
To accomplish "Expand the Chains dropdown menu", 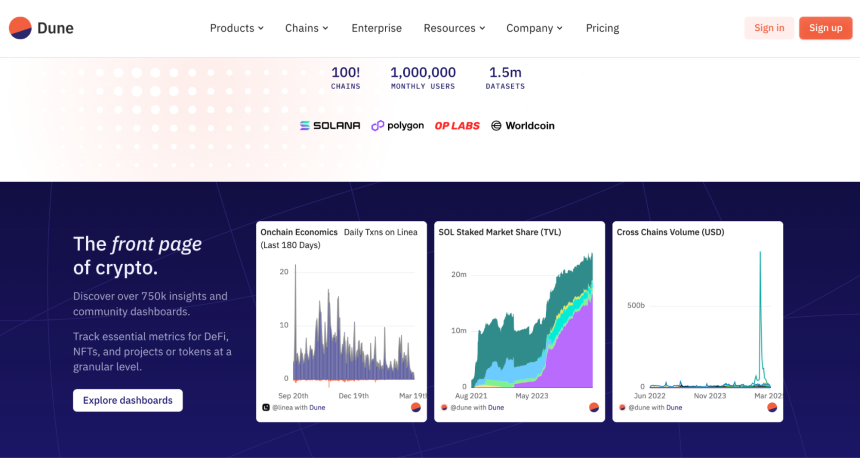I will 307,28.
